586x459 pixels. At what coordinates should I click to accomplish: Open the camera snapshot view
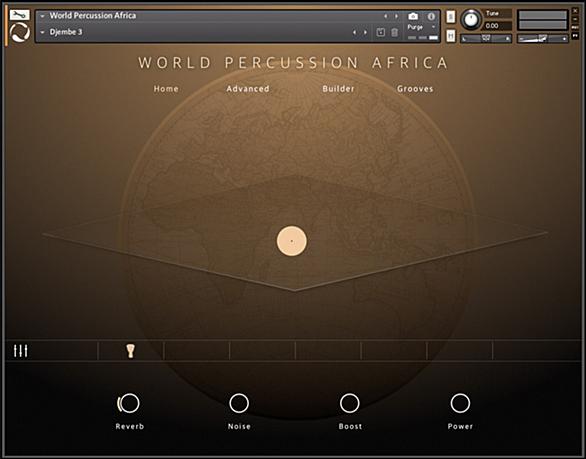413,16
